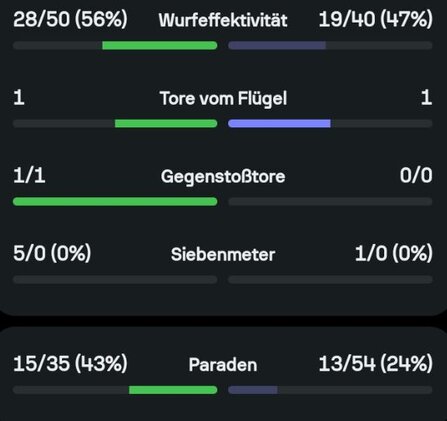Click the full green Gegenstoßtore bar
The width and height of the screenshot is (447, 421).
[x=115, y=202]
